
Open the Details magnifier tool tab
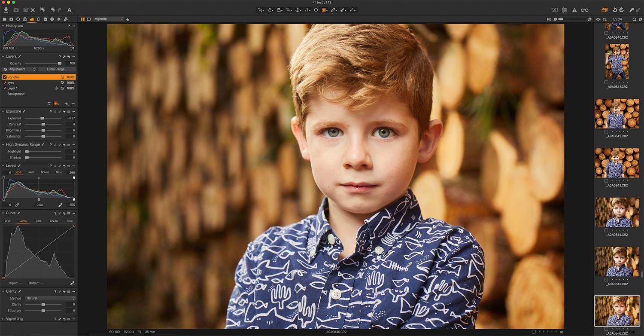coord(38,19)
